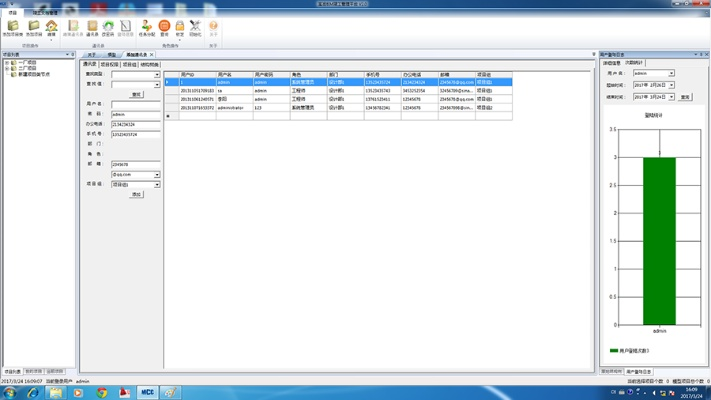
Task: Click Chrome icon in Windows taskbar
Action: pyautogui.click(x=101, y=393)
